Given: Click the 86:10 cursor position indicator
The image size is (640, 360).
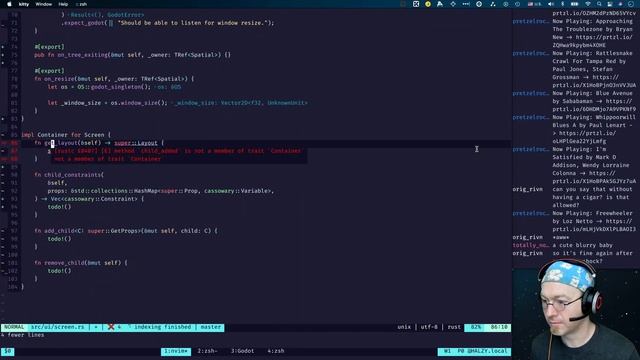Looking at the screenshot, I should 499,327.
